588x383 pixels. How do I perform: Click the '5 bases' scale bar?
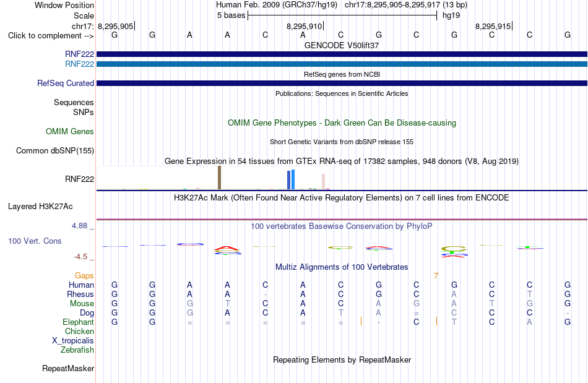pos(342,15)
